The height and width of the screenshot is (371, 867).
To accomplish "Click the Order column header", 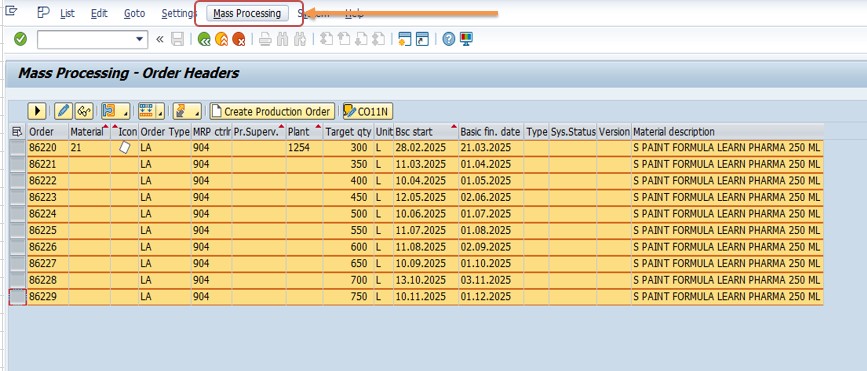I will point(48,132).
